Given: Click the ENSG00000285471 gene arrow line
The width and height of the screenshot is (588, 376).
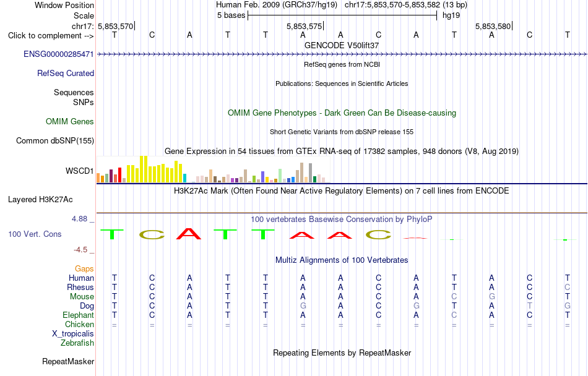Looking at the screenshot, I should coord(342,54).
